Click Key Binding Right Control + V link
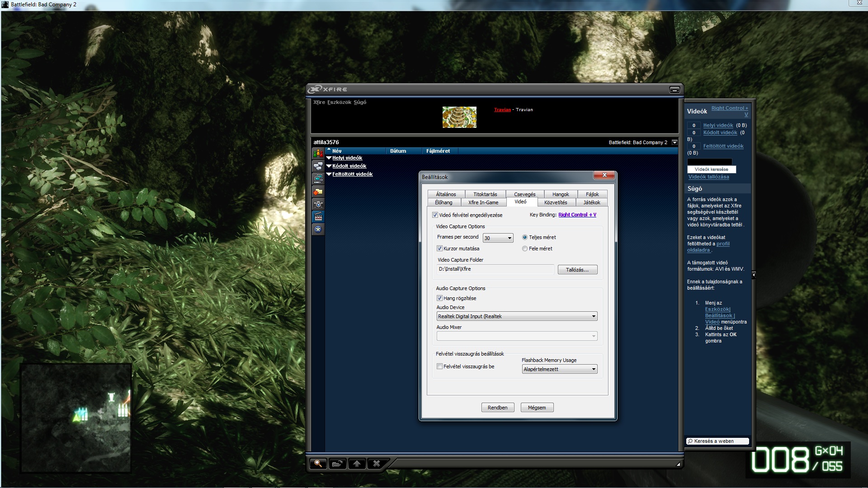 (x=577, y=215)
